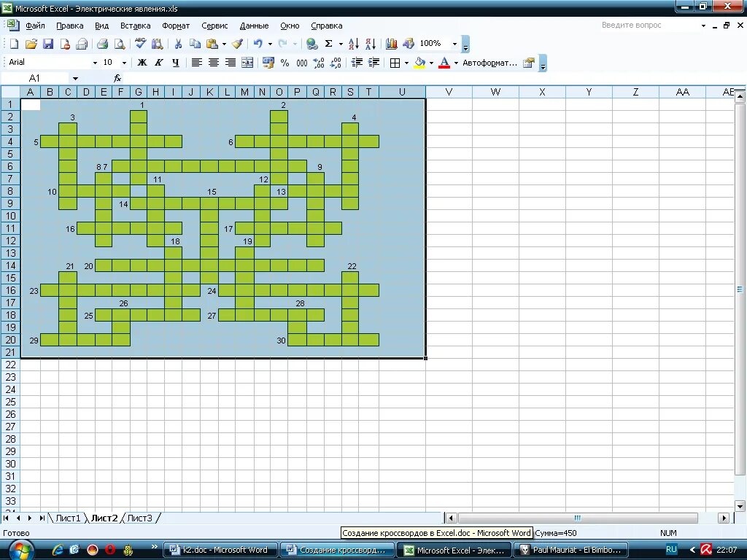Cut the selection with the scissors icon
The image size is (747, 560).
click(x=178, y=44)
